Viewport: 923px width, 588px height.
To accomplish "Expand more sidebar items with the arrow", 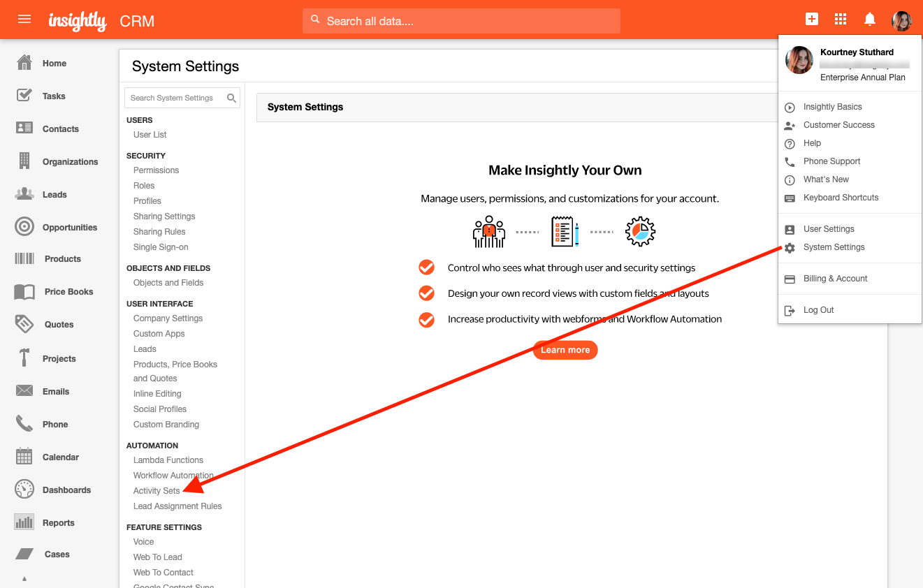I will pos(24,578).
